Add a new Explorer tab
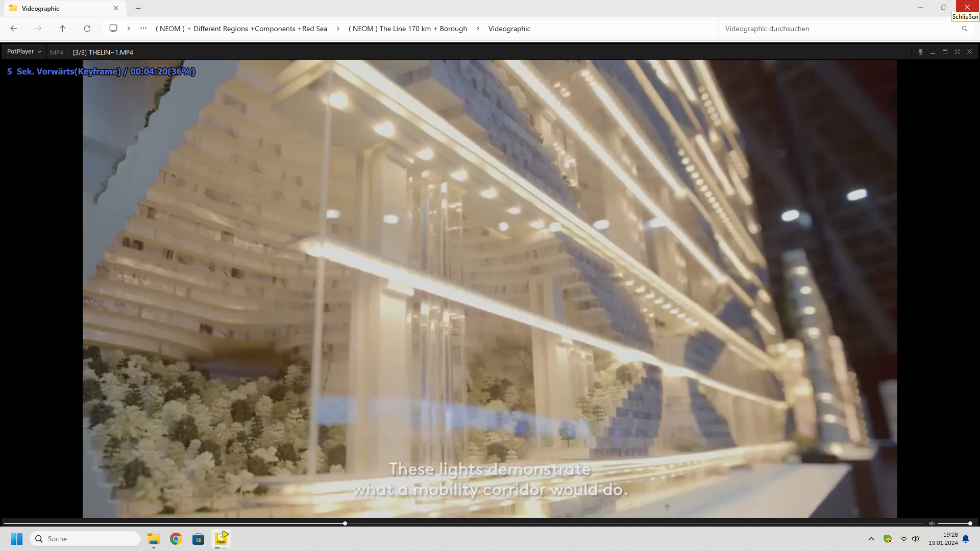 [138, 8]
